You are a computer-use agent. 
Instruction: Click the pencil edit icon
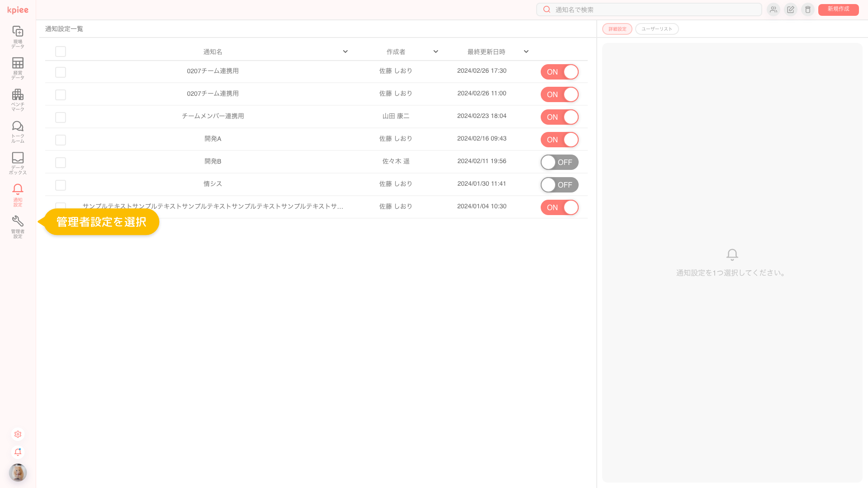[x=790, y=9]
